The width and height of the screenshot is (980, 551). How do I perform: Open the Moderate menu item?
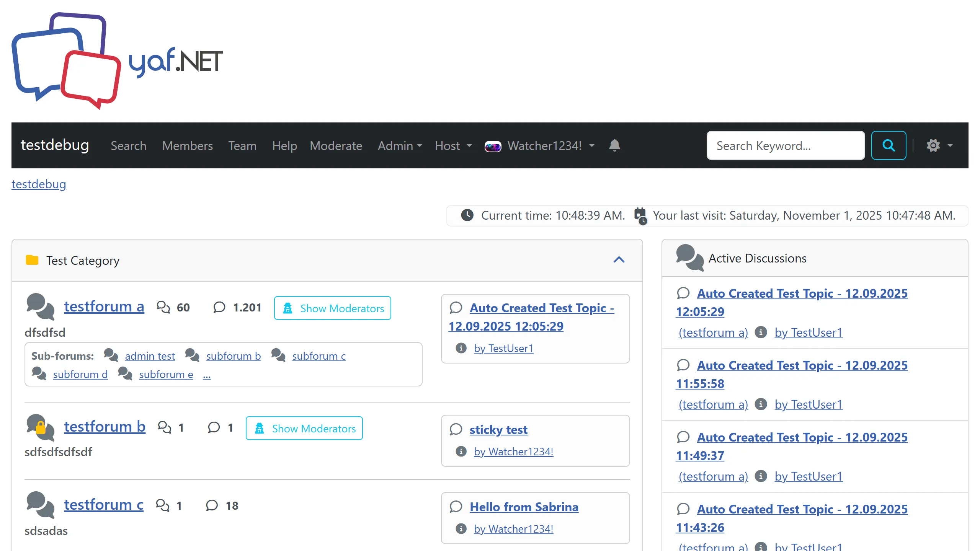click(x=336, y=146)
